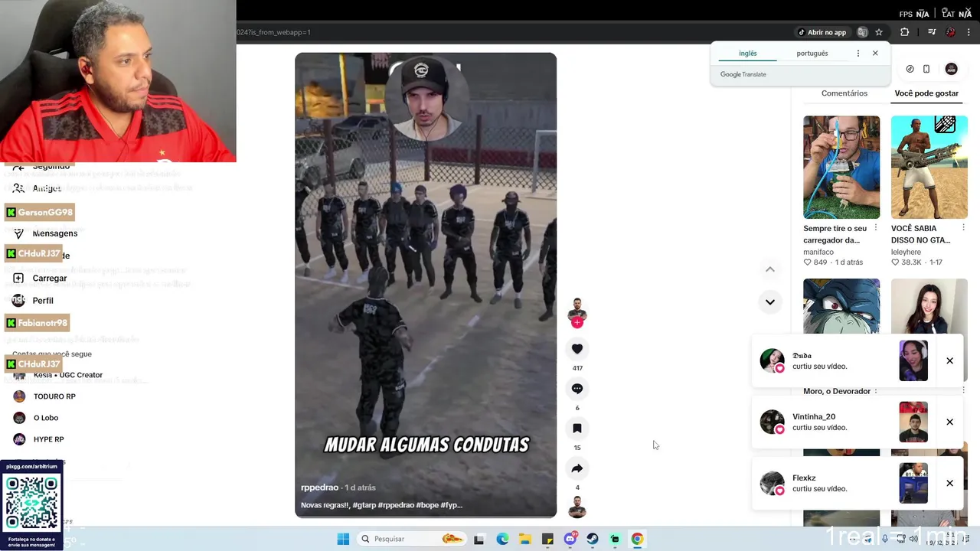Open the Sticky Notes taskbar icon

[x=547, y=539]
